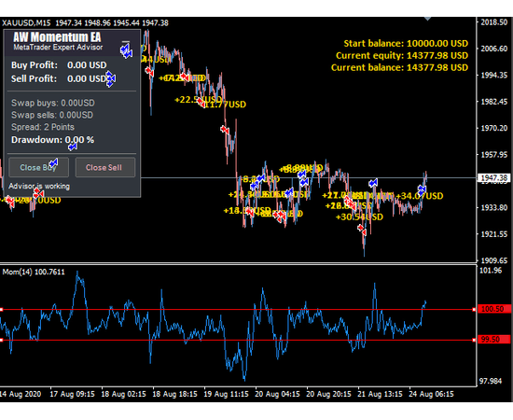Screen dimensions: 513x420
Task: Click the red sell arrow next to +22.5 USD
Action: coord(201,103)
